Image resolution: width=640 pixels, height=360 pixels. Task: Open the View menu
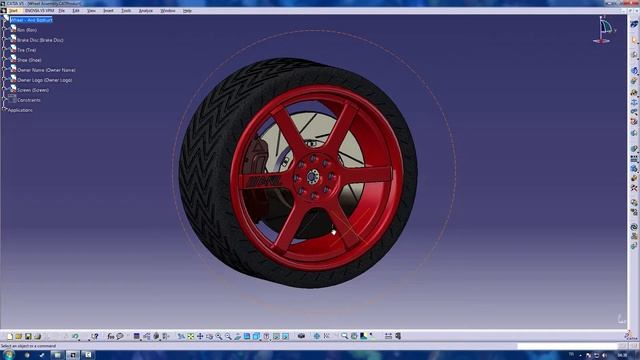(91, 11)
